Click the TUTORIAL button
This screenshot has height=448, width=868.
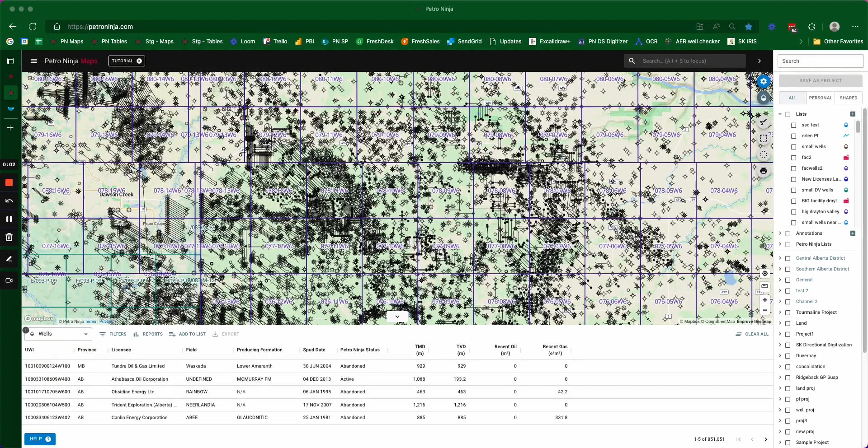point(127,61)
